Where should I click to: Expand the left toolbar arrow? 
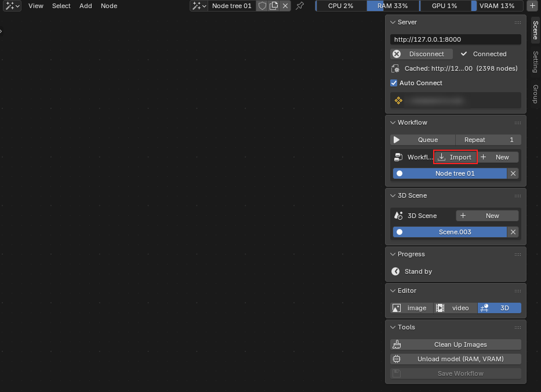click(x=1, y=31)
